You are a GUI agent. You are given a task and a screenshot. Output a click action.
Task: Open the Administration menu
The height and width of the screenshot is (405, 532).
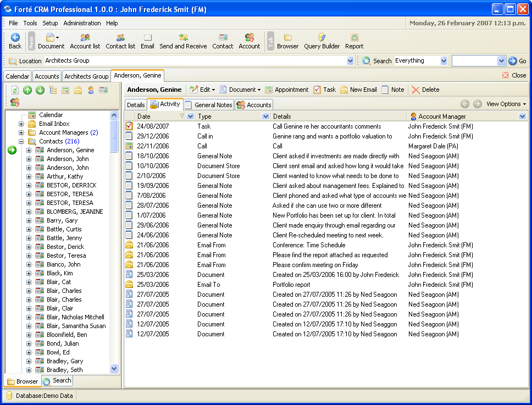[x=82, y=23]
